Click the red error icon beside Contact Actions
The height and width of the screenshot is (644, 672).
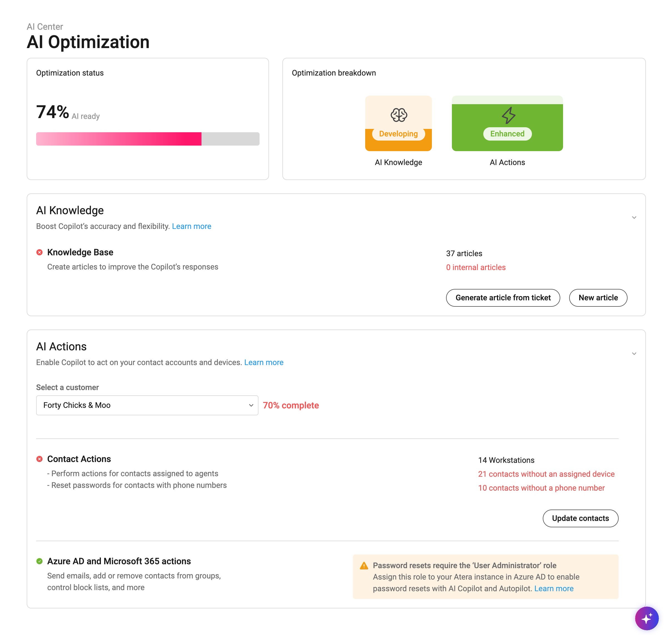point(39,459)
